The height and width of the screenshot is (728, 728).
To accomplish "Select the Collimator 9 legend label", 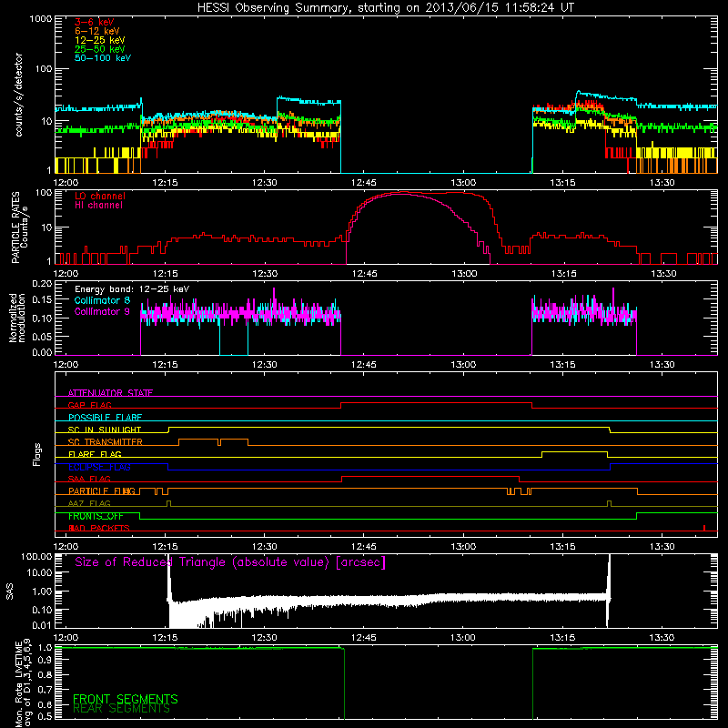I will tap(102, 311).
